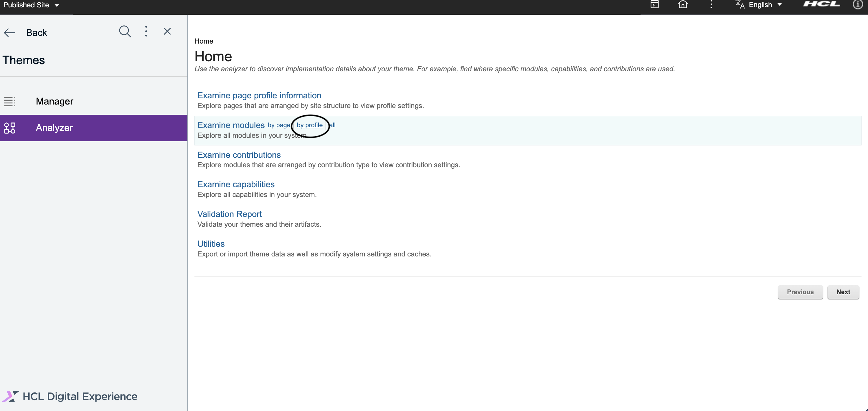Screen dimensions: 868x411
Task: Click the back arrow next to Back
Action: coord(9,32)
